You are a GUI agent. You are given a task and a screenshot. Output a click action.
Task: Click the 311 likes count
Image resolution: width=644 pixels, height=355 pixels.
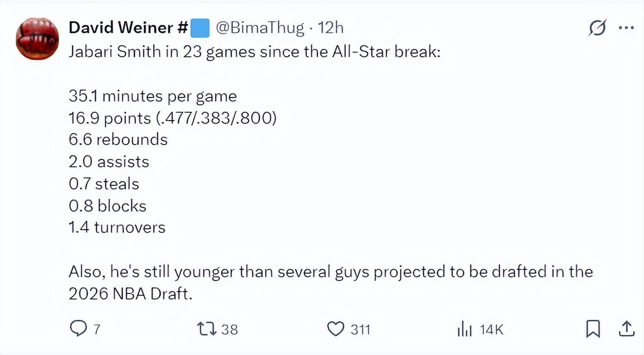pyautogui.click(x=360, y=330)
